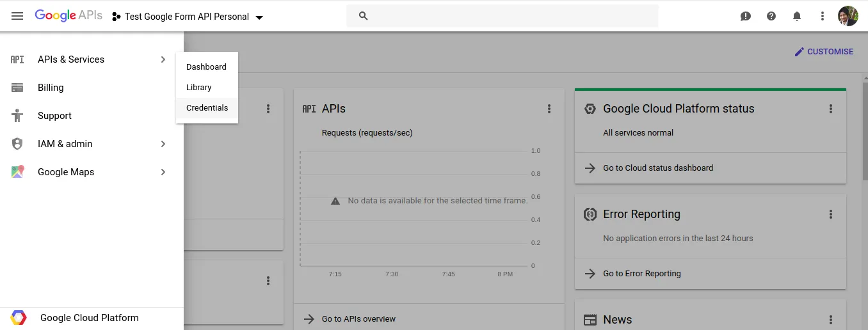The height and width of the screenshot is (330, 868).
Task: Click the APIs card title
Action: (x=334, y=109)
